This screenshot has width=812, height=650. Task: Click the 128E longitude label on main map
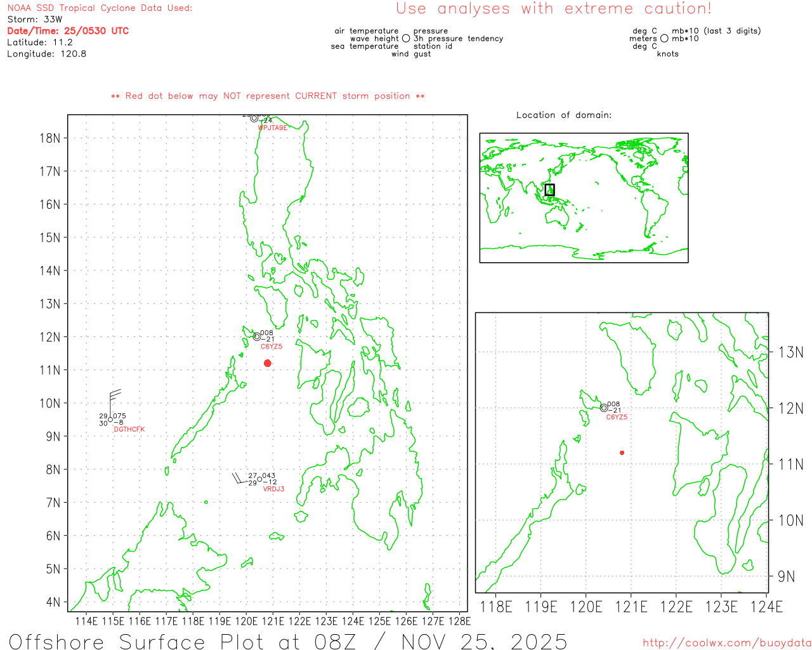tap(459, 621)
